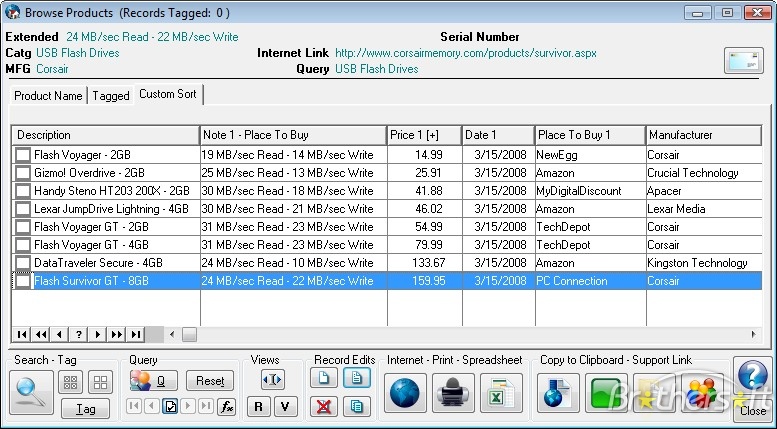777x429 pixels.
Task: Click the Date 1 column header
Action: click(x=498, y=135)
